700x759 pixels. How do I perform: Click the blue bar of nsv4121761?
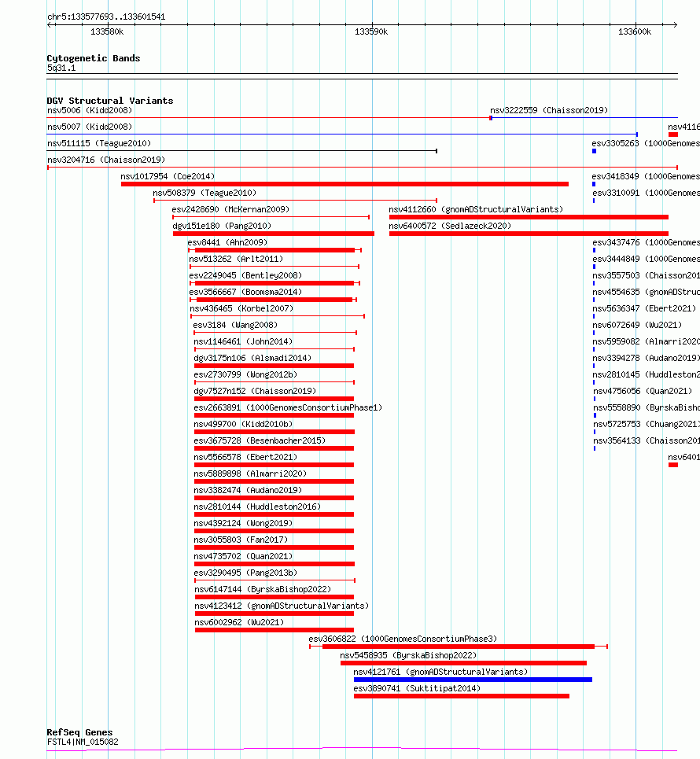tap(473, 680)
